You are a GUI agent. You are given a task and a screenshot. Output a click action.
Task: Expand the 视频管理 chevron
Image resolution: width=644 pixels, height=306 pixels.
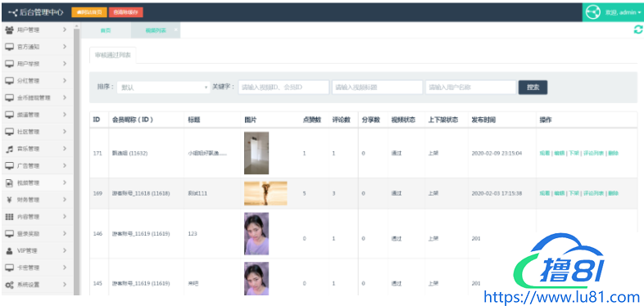[x=65, y=183]
